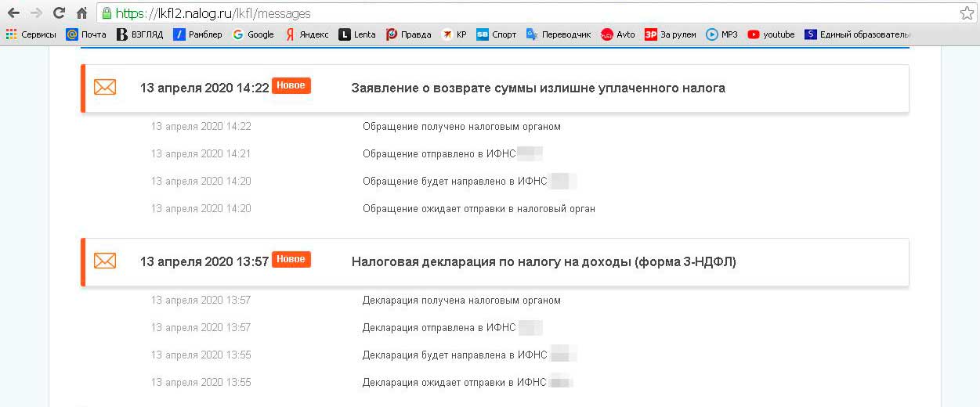Open the youtube bookmark
Screen dimensions: 980x407
[x=771, y=34]
